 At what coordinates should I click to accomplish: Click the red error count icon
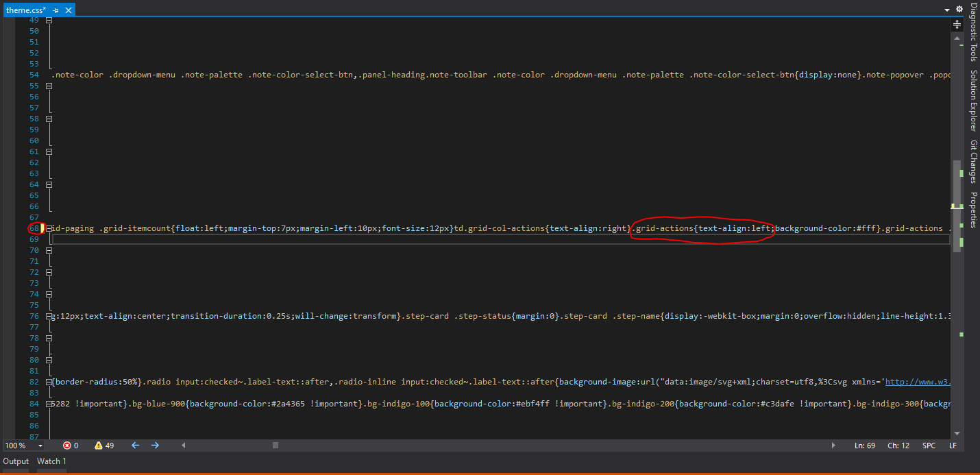tap(66, 446)
